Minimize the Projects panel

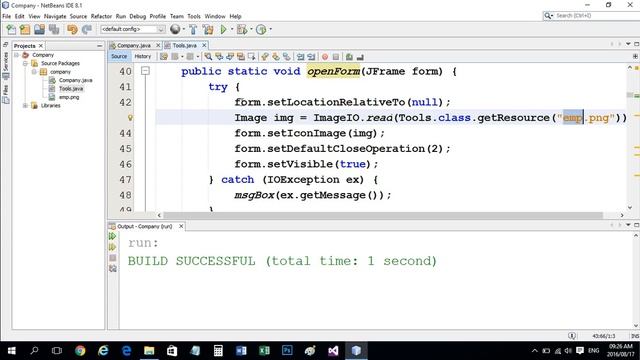(x=100, y=46)
